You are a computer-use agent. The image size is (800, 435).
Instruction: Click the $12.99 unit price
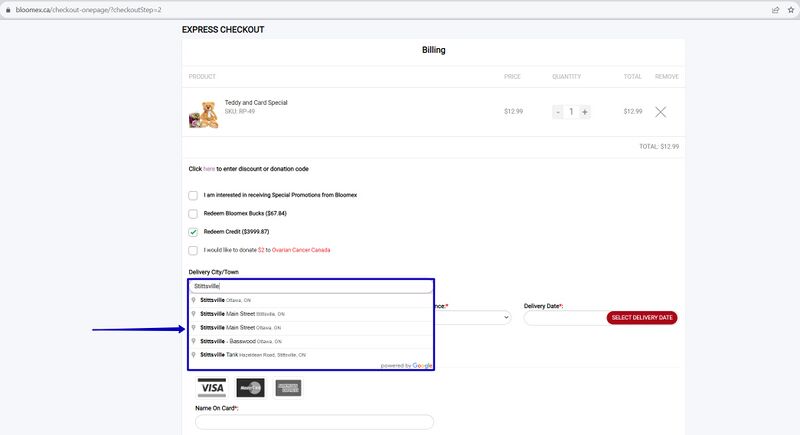coord(513,111)
